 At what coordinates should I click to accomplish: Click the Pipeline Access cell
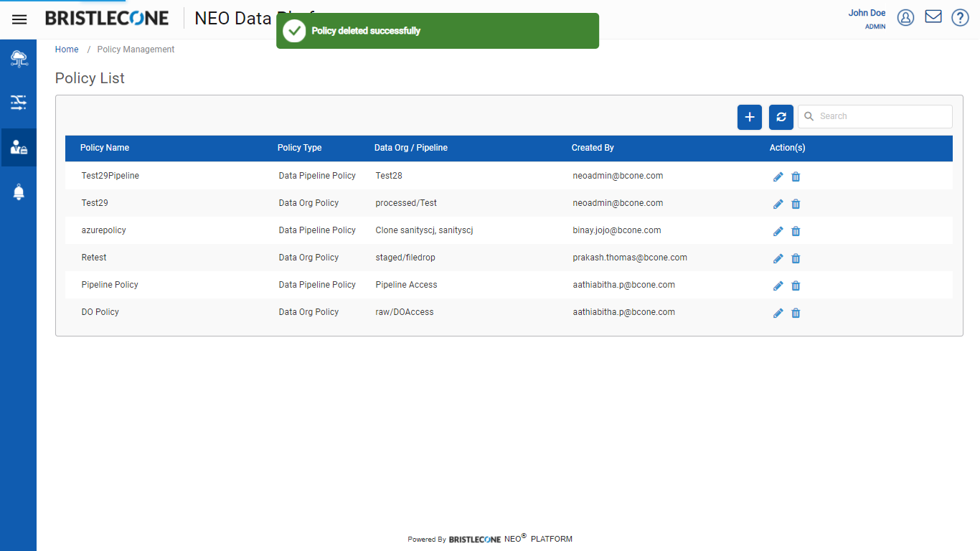point(406,285)
